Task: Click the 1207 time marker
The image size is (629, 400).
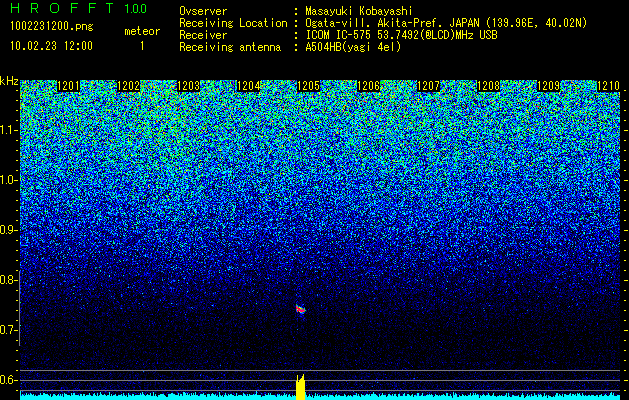Action: pos(428,86)
